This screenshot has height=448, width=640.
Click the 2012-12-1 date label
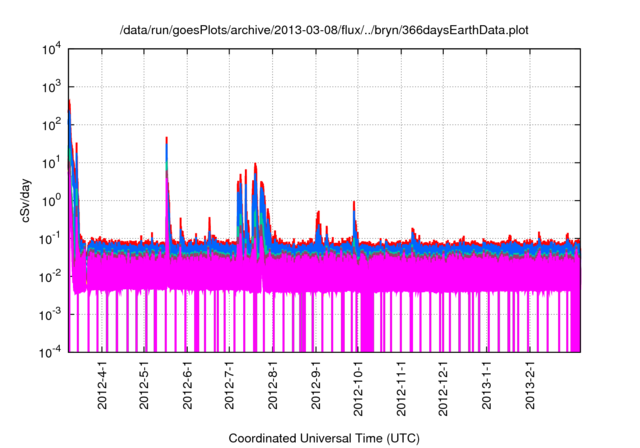coord(443,388)
